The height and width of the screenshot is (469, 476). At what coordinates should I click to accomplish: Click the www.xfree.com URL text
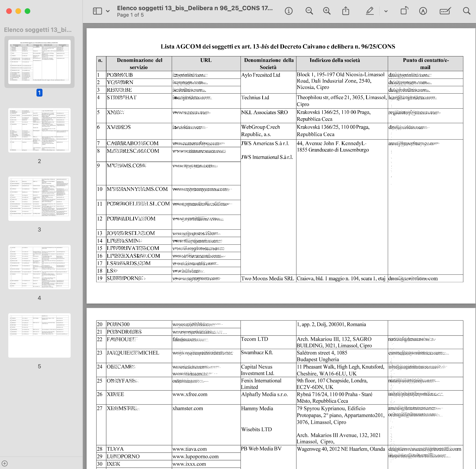pyautogui.click(x=190, y=394)
